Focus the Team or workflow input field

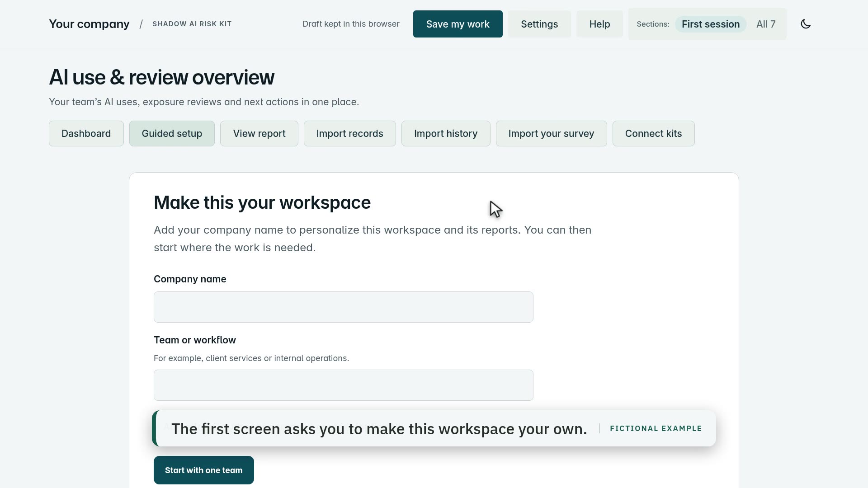point(344,385)
